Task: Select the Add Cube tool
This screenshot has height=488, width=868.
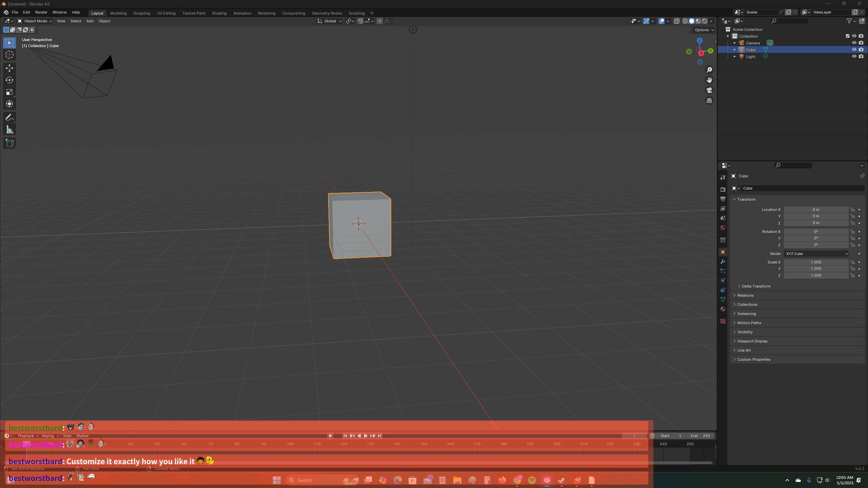Action: (x=9, y=143)
